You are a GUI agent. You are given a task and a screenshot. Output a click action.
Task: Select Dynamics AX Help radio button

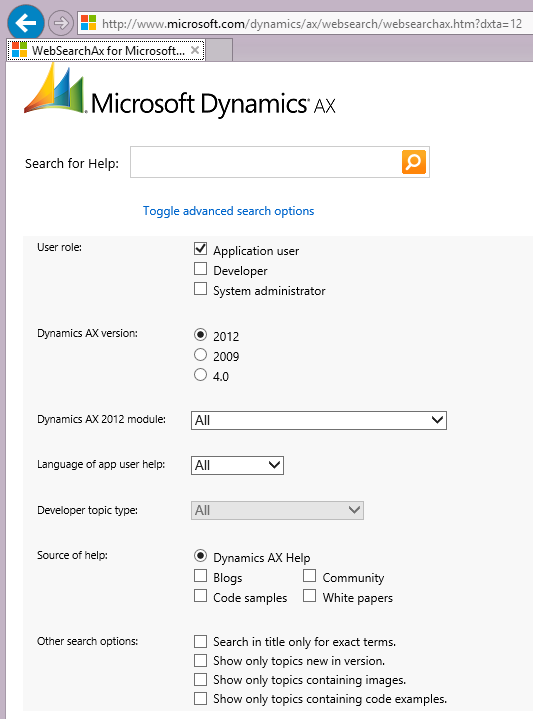pos(200,556)
